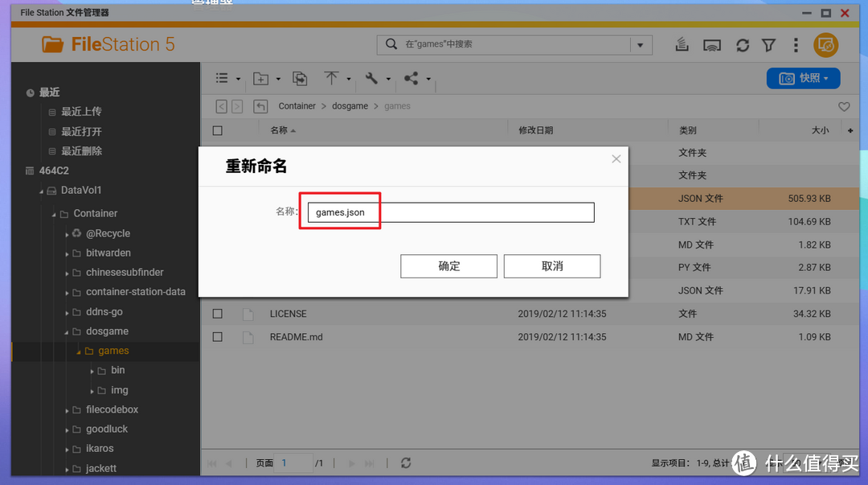Check the LICENSE file checkbox
Image resolution: width=868 pixels, height=485 pixels.
[218, 314]
